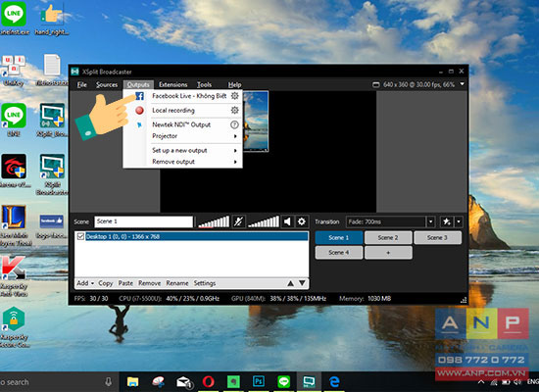Open transition favorites star icon
539x392 pixels.
pyautogui.click(x=447, y=221)
